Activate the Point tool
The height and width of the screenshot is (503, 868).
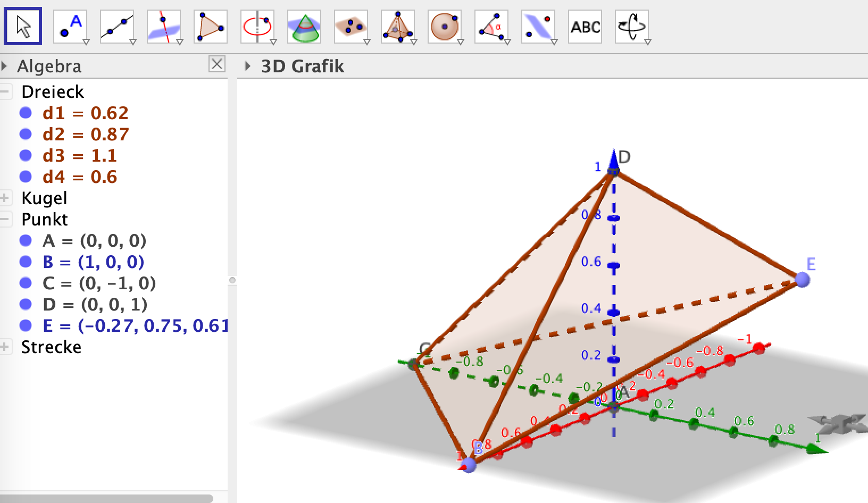[x=69, y=25]
